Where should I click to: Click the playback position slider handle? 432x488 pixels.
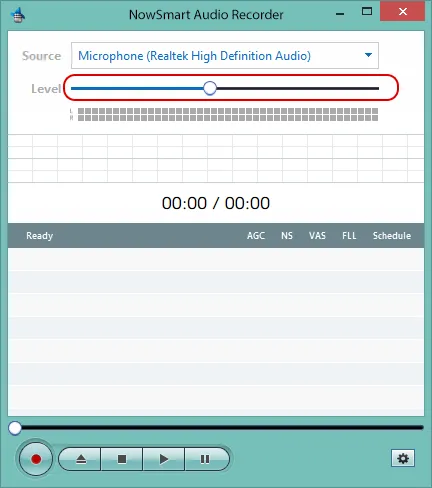coord(15,428)
